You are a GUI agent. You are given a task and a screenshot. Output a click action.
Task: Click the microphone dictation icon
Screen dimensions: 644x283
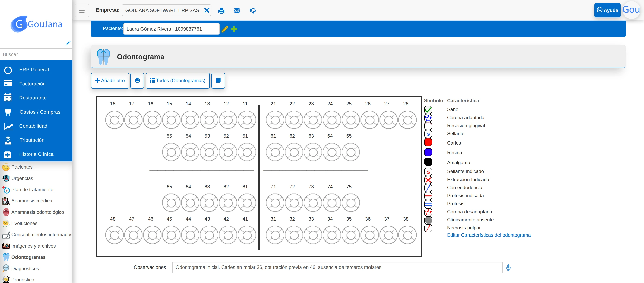click(x=508, y=268)
